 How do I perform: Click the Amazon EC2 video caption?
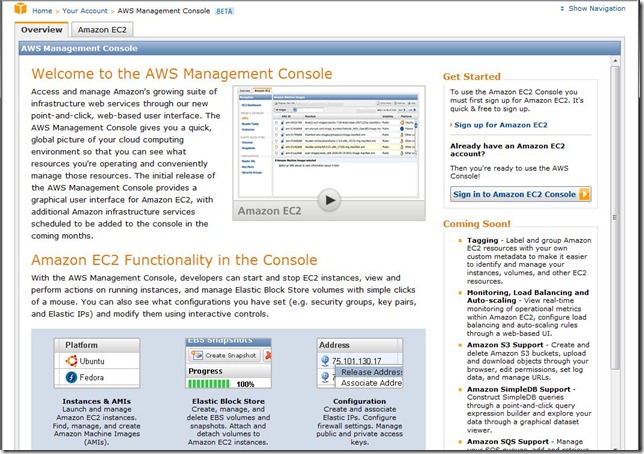point(269,211)
